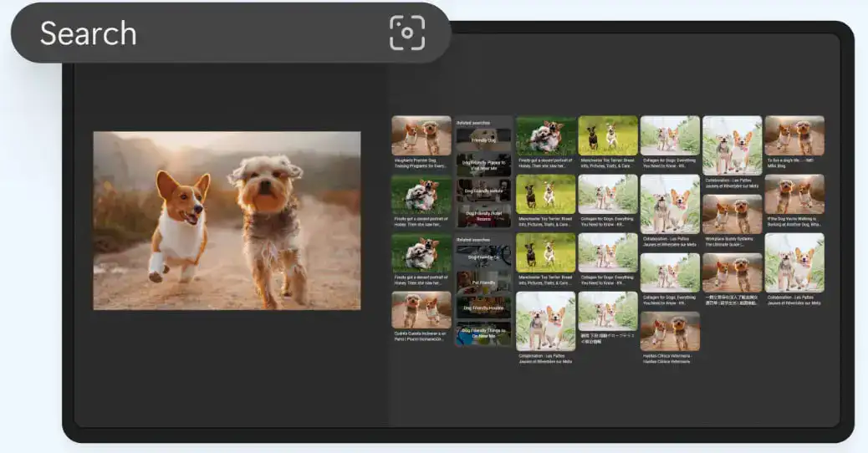868x453 pixels.
Task: Select the large corgi and terrier source photo
Action: coord(227,221)
